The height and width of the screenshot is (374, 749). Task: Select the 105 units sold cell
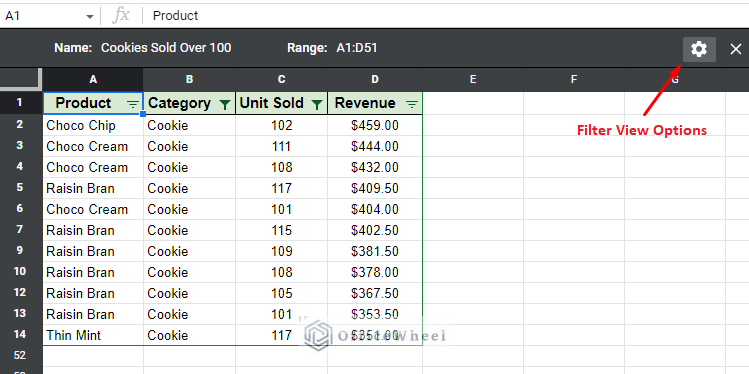281,293
